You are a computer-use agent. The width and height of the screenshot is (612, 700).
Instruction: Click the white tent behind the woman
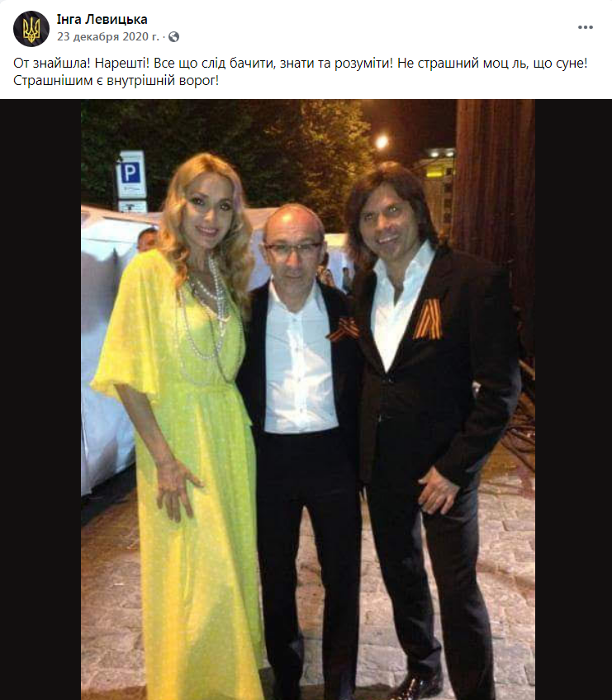pos(107,348)
